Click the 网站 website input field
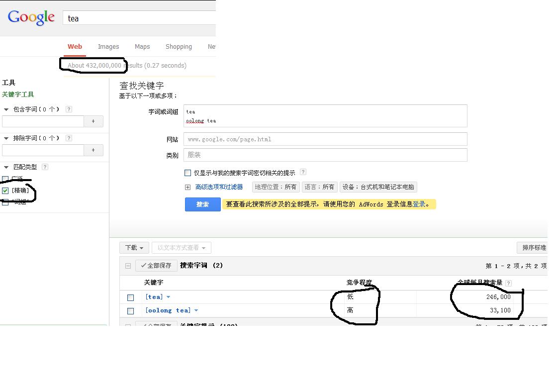The width and height of the screenshot is (558, 392). click(x=325, y=139)
